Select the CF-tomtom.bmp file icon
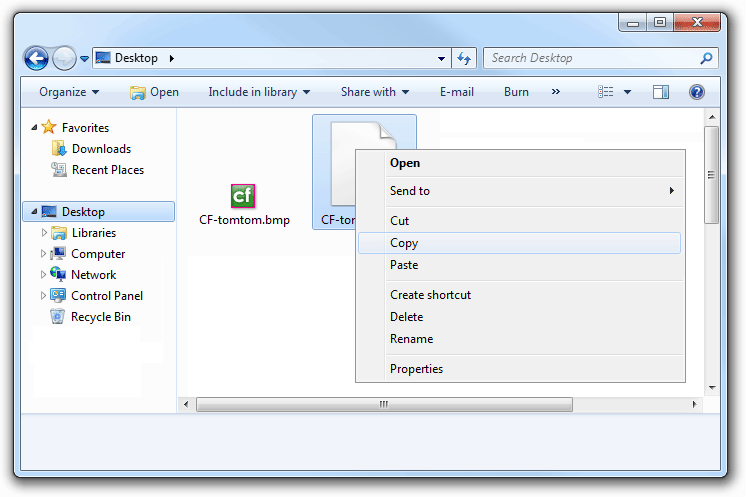 pos(243,196)
